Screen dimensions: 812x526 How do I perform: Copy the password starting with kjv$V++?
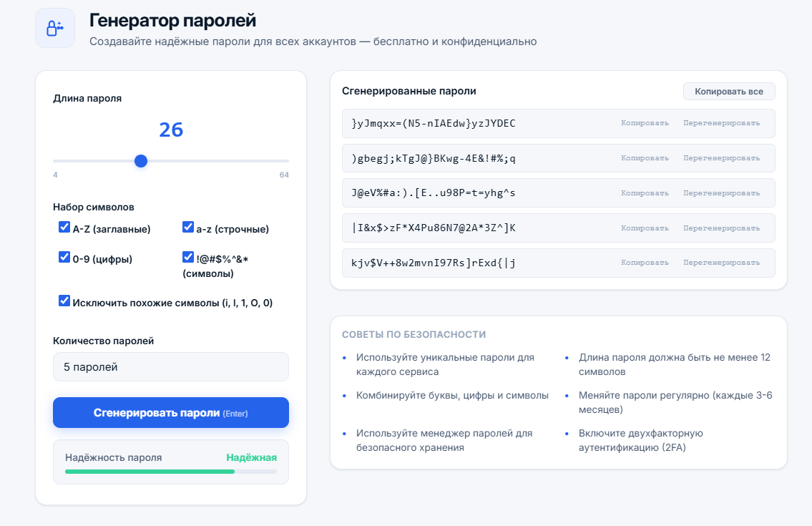pos(645,263)
